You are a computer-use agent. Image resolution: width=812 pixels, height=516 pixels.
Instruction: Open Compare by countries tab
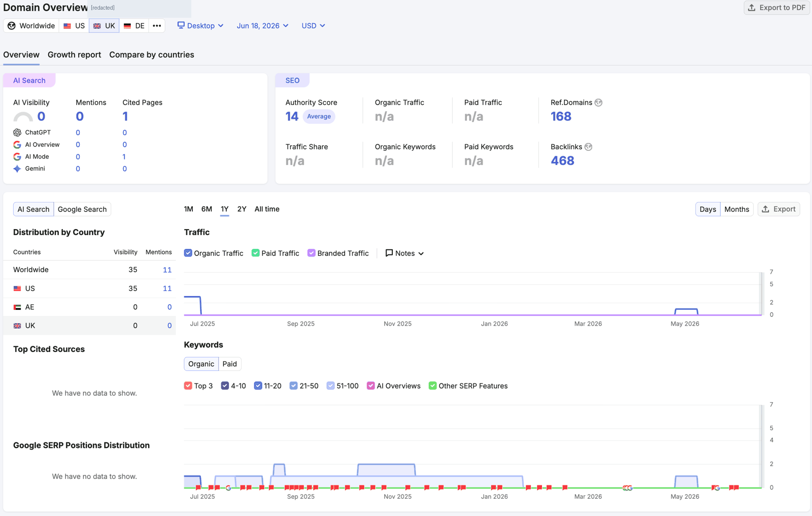[152, 55]
